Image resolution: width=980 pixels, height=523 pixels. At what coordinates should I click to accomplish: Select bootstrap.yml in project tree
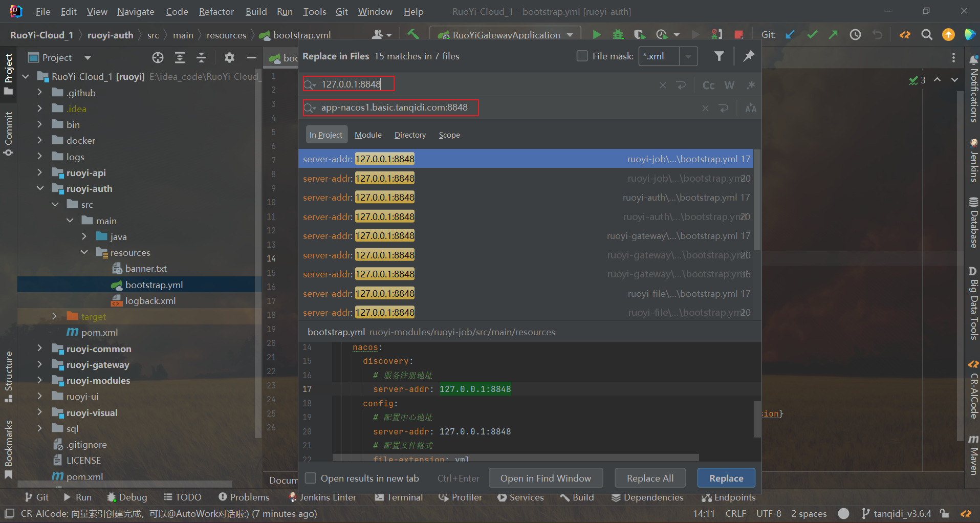154,285
